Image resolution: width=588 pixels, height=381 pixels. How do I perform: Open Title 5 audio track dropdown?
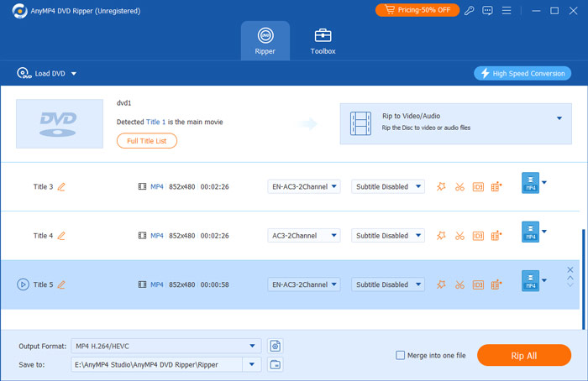(x=304, y=284)
